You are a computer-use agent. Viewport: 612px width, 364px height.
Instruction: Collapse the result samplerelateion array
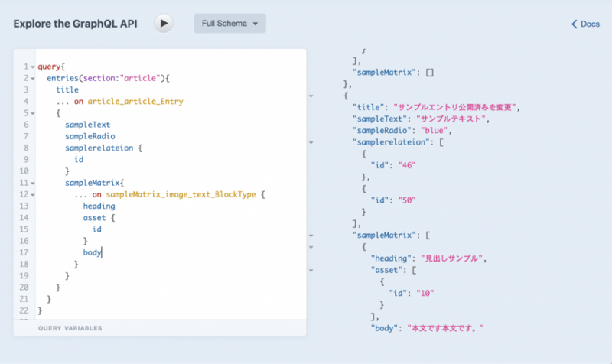click(311, 142)
